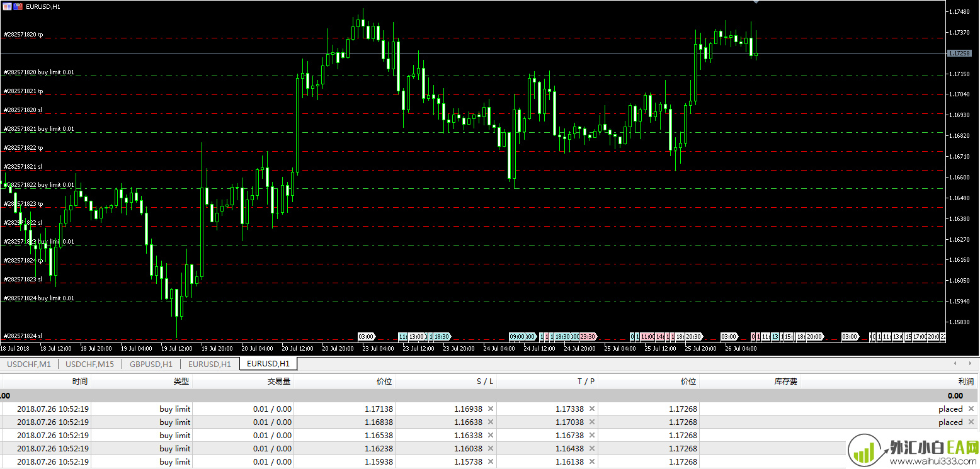Remove the take profit 1.17338 with its × icon

[592, 409]
